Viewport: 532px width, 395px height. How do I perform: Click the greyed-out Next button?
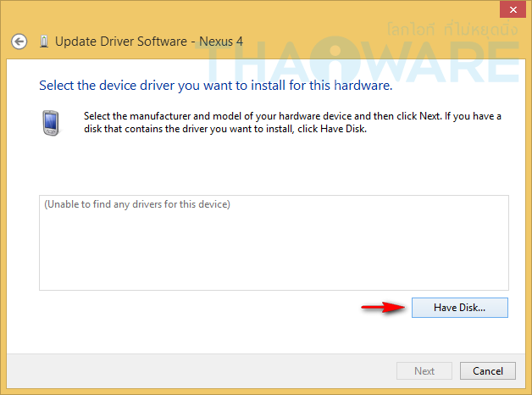[424, 371]
